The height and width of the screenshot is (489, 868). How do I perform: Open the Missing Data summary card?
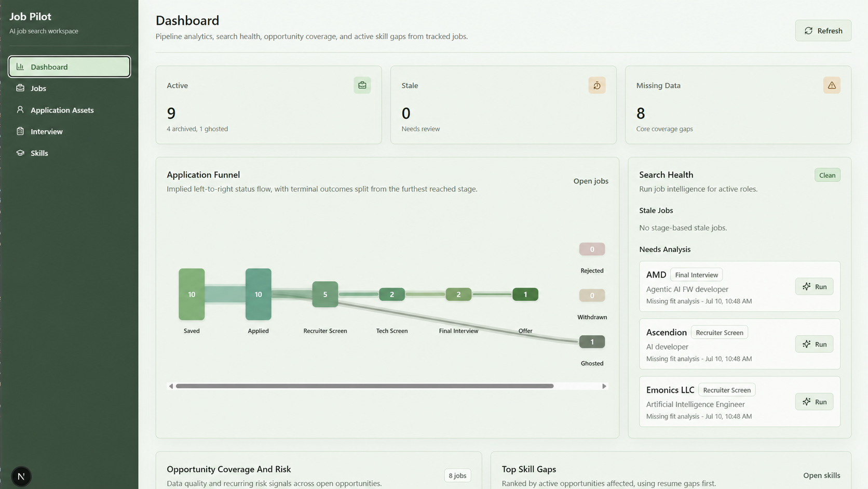(x=738, y=105)
